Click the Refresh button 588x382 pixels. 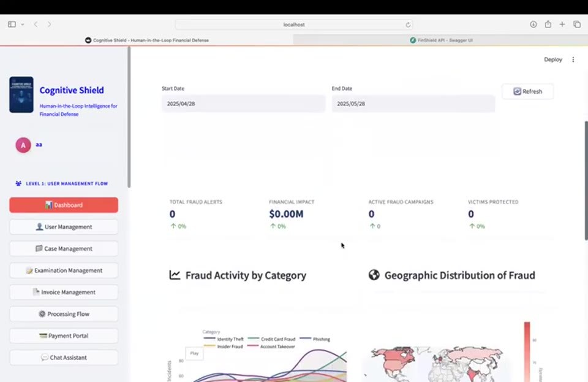point(527,91)
